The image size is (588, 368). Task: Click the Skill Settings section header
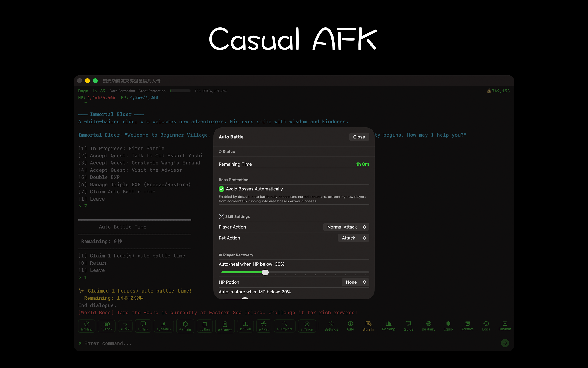[234, 216]
